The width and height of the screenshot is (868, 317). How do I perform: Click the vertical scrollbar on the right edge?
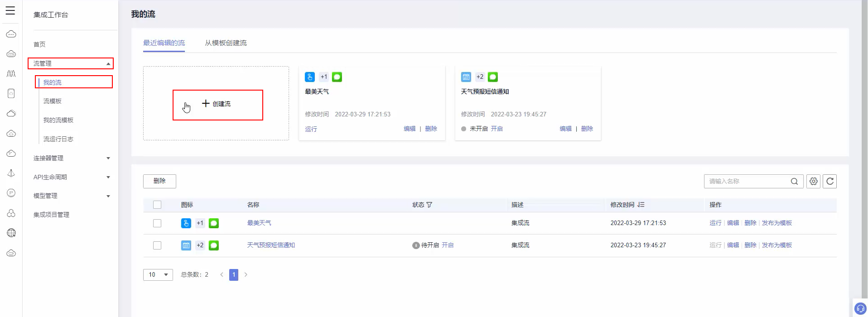click(864, 149)
